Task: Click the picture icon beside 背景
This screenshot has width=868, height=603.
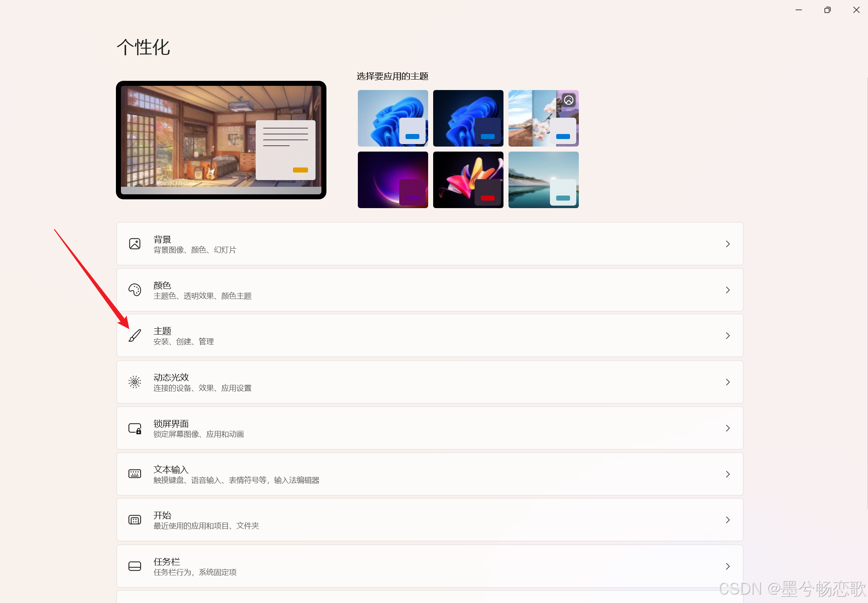Action: tap(135, 244)
